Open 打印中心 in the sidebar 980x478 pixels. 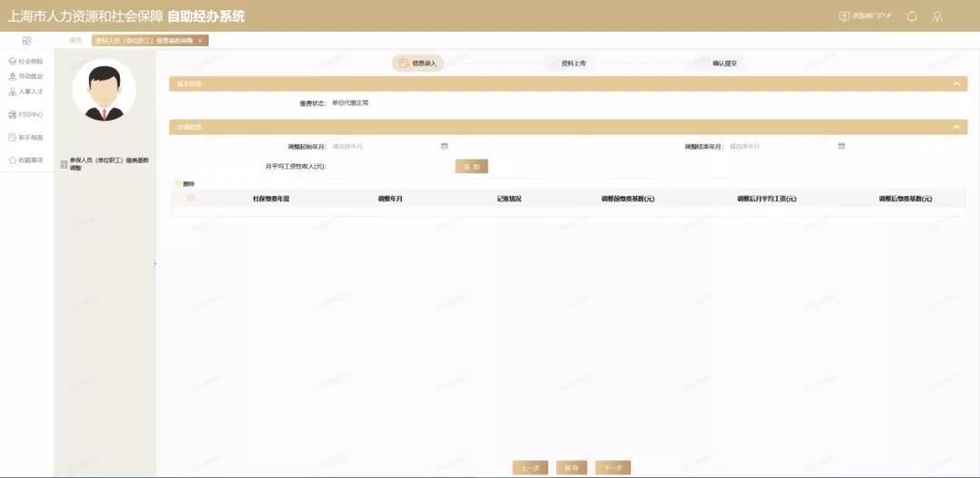[25, 115]
